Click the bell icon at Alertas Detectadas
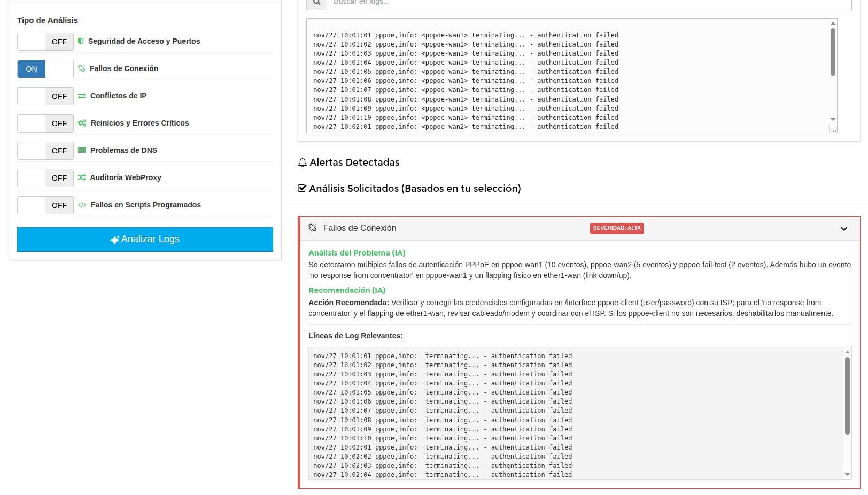Viewport: 868px width, 495px height. tap(303, 163)
